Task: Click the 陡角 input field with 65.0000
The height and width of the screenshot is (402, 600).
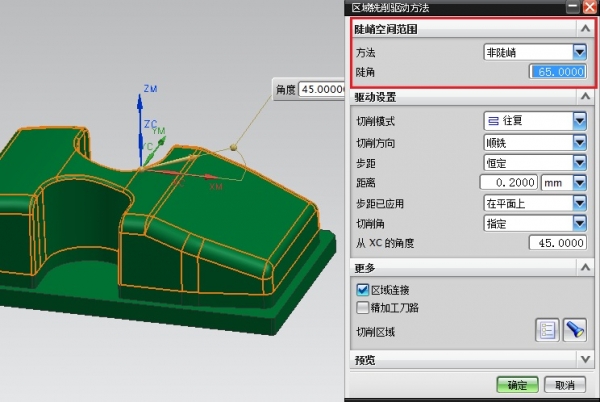Action: 558,72
